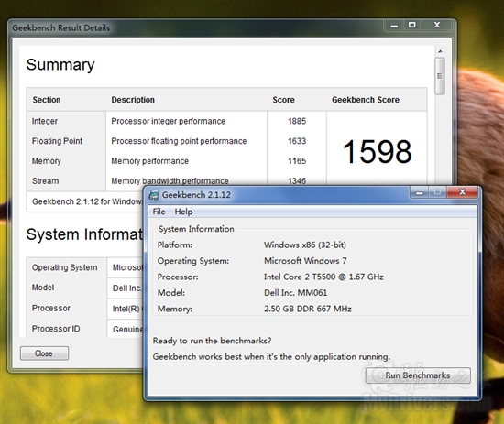
Task: Click the Run Benchmarks button
Action: pyautogui.click(x=418, y=375)
